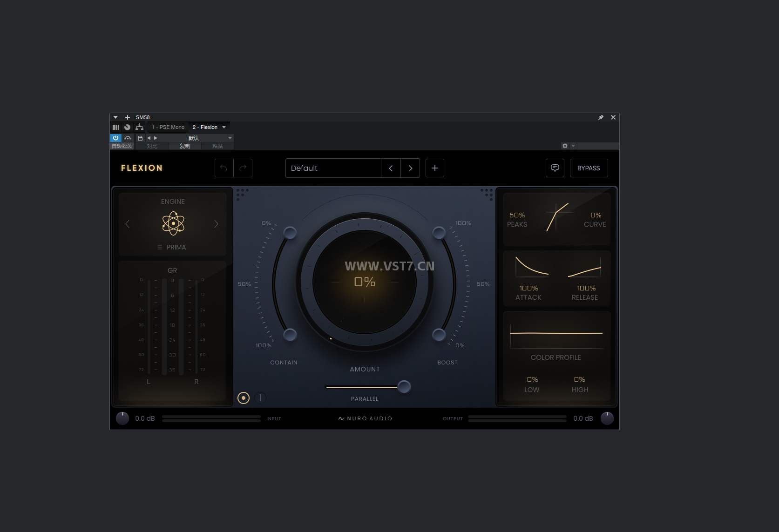The height and width of the screenshot is (532, 779).
Task: Select the vertical line mode toggle
Action: coord(260,398)
